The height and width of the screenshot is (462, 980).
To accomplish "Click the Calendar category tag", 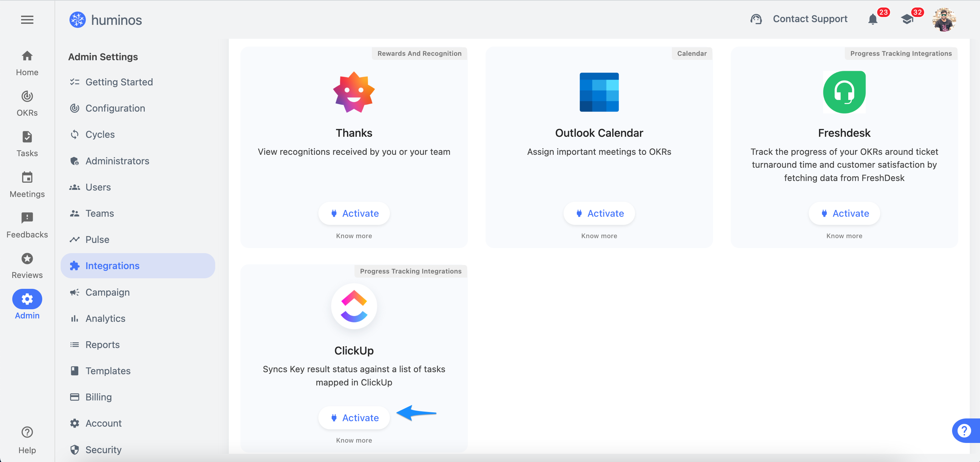I will tap(692, 54).
